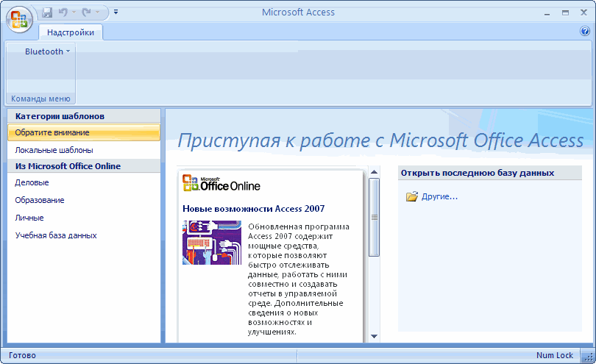
Task: Click the window resize grip in status bar
Action: click(588, 357)
